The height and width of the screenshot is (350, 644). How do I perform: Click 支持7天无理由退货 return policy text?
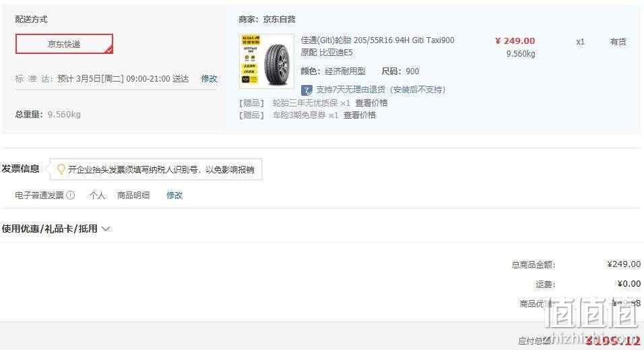[381, 90]
